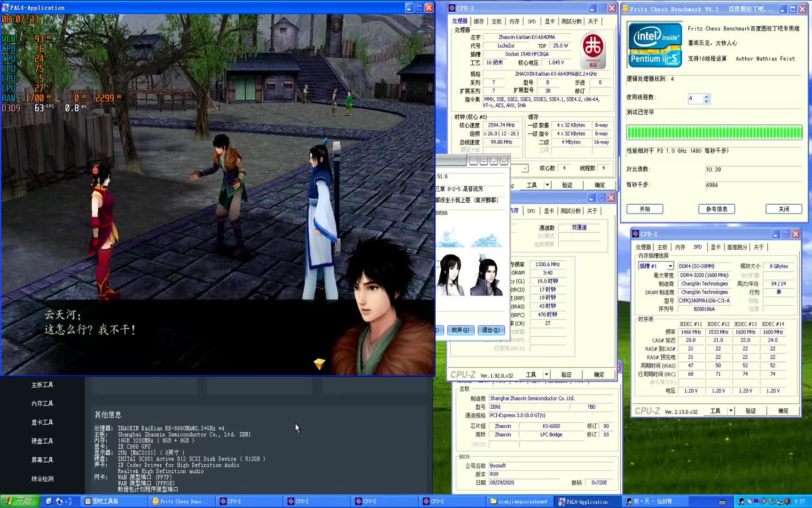Expand the 工具 dropdown arrow in top CPU-Z window
This screenshot has height=508, width=812.
point(547,185)
